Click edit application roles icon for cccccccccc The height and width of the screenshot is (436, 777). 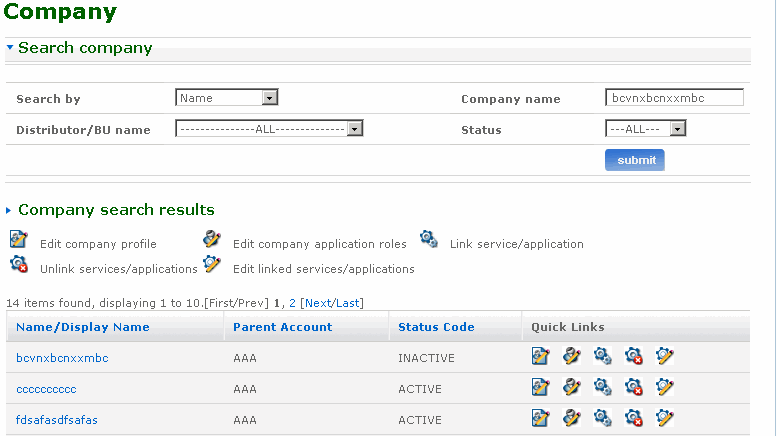tap(571, 387)
